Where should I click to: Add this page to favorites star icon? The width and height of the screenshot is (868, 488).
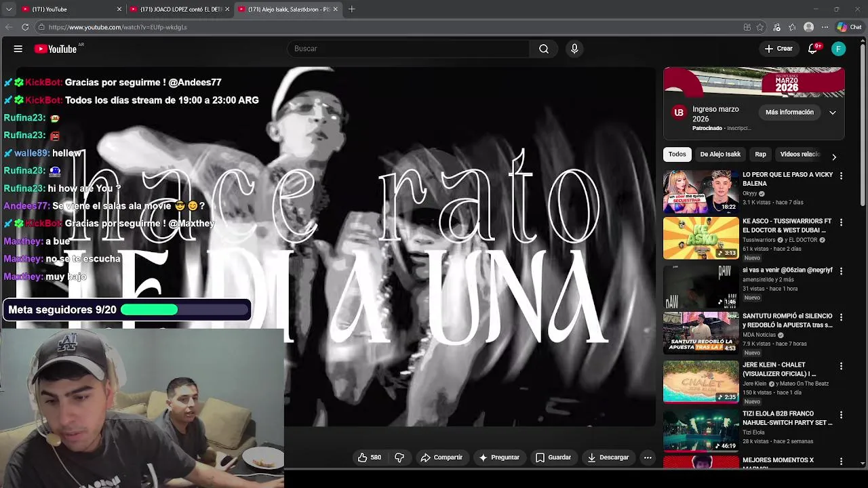point(760,27)
